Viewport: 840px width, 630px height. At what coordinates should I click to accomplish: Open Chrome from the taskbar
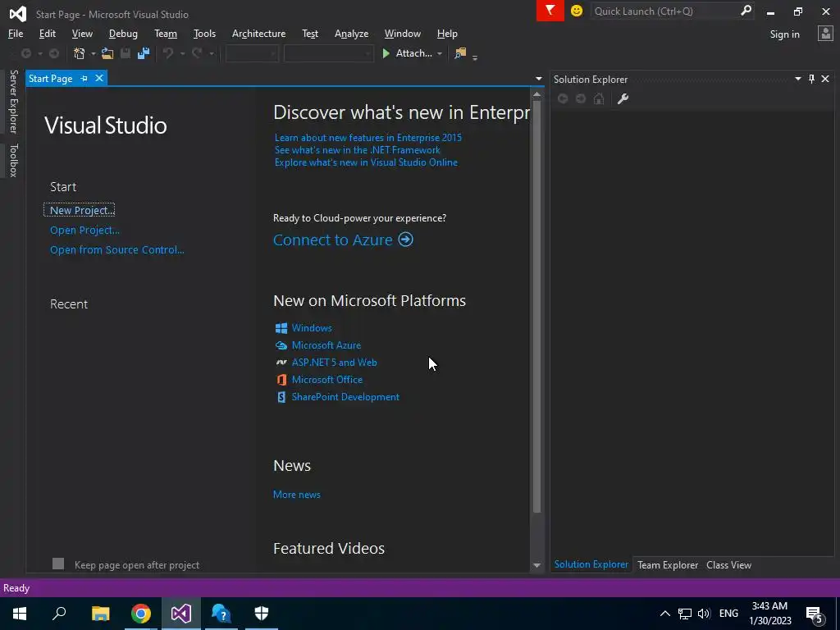[x=141, y=614]
